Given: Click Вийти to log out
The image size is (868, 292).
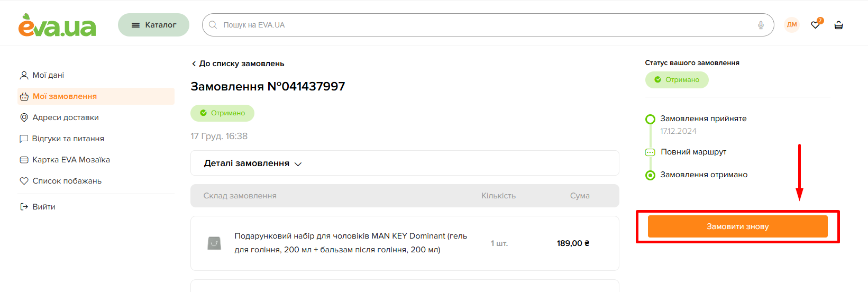Looking at the screenshot, I should tap(38, 207).
